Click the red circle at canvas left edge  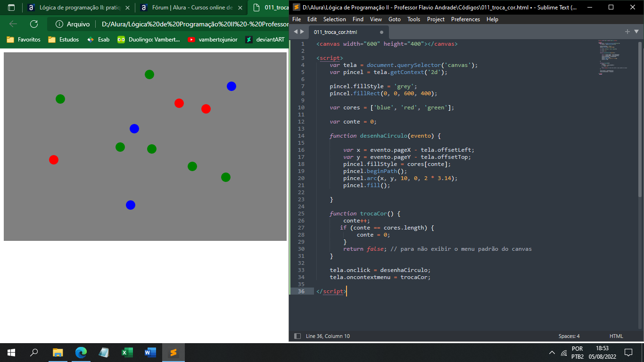[54, 160]
